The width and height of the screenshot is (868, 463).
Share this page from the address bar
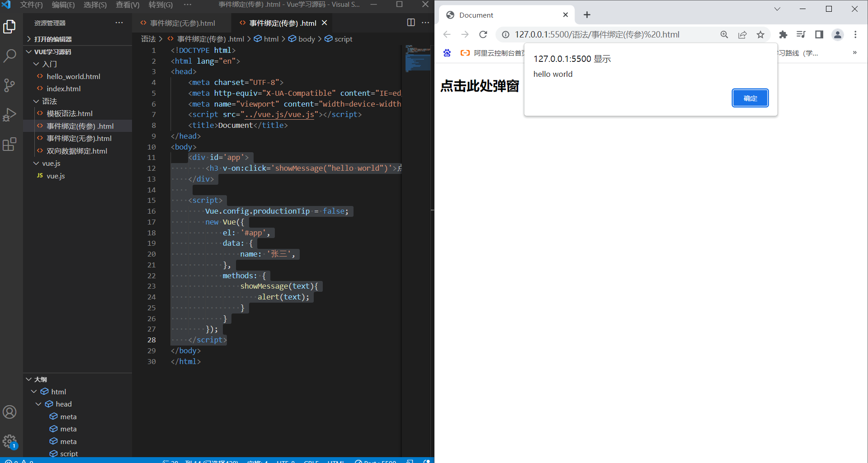pos(742,34)
